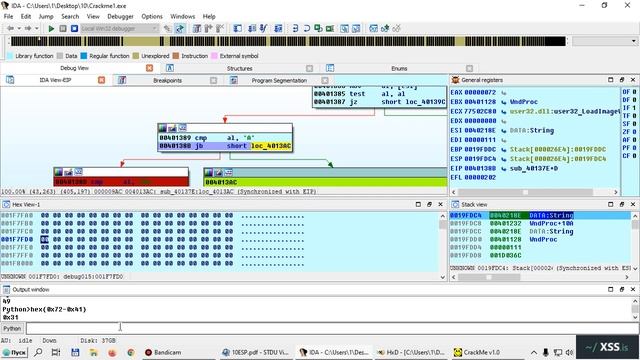Click the Python language selector button
This screenshot has width=640, height=360.
click(12, 329)
